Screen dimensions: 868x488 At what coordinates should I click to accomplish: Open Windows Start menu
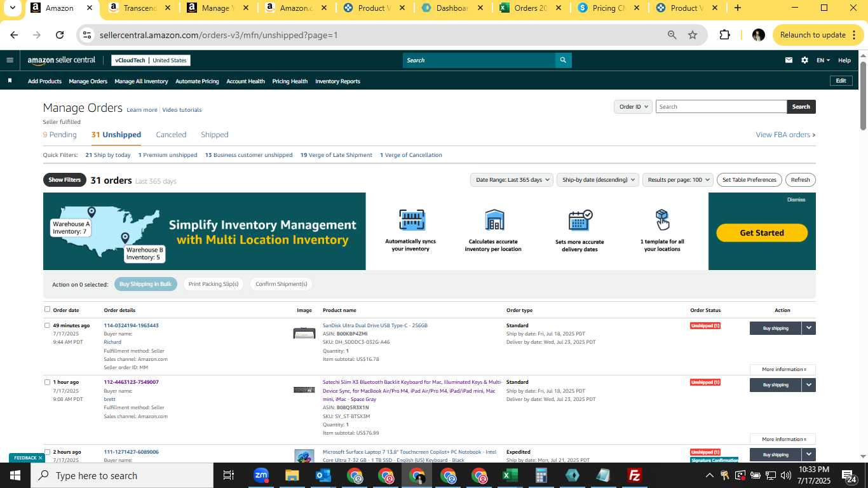click(x=15, y=475)
